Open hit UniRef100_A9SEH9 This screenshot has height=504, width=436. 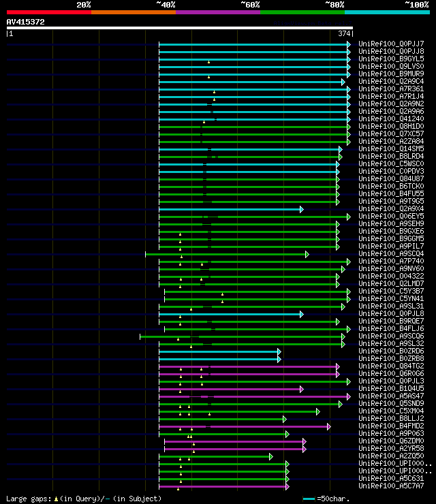point(391,223)
